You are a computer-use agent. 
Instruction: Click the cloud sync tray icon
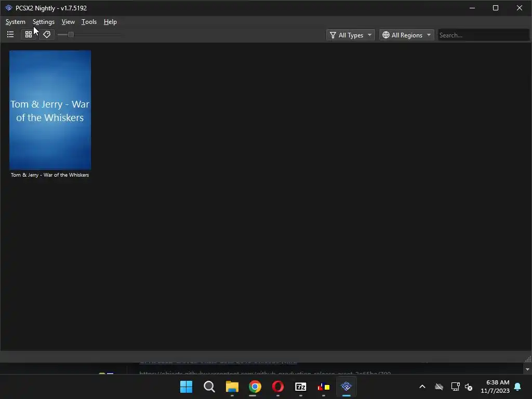(439, 387)
